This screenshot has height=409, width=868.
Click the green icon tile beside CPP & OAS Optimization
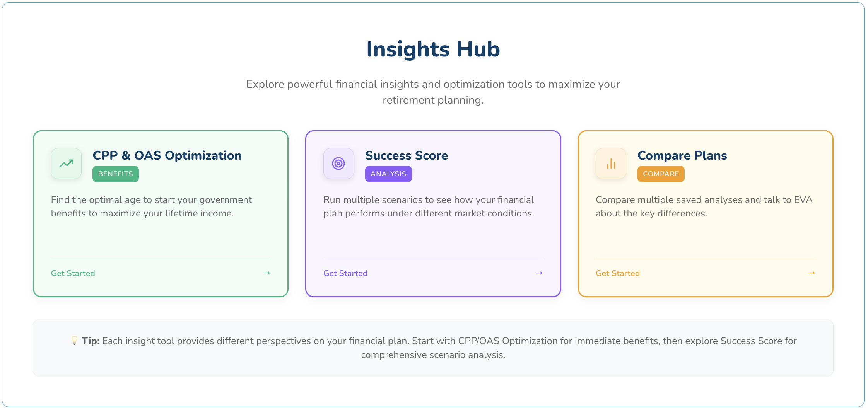[66, 164]
